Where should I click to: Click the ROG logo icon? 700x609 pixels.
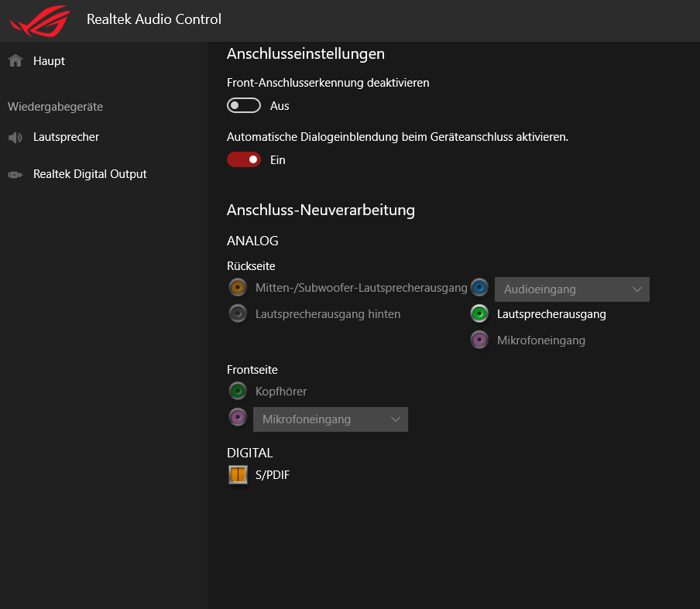click(x=37, y=19)
